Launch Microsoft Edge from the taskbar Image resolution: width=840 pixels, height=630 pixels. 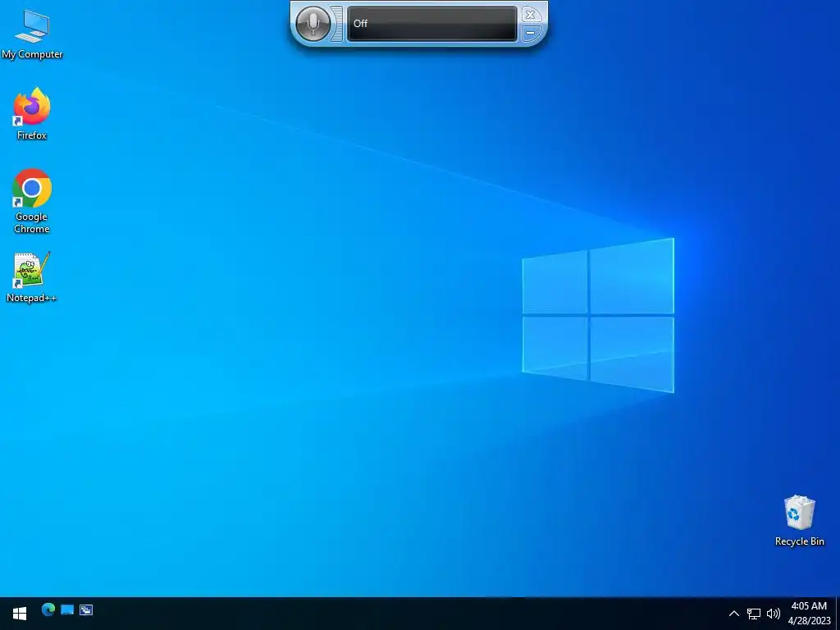[48, 609]
